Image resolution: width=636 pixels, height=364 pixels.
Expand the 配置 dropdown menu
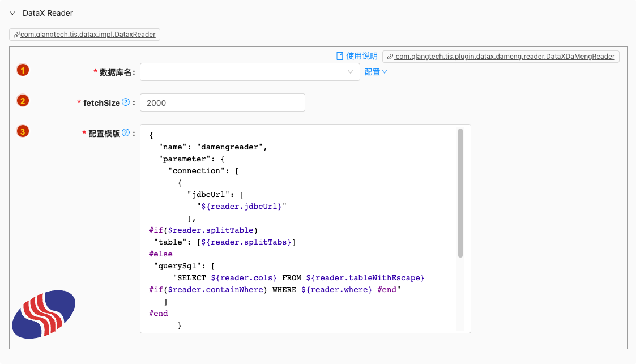375,72
